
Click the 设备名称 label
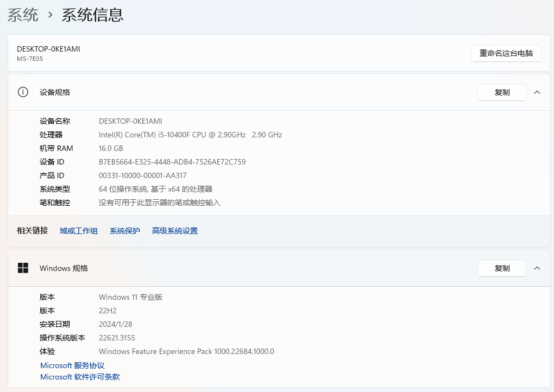(x=55, y=121)
